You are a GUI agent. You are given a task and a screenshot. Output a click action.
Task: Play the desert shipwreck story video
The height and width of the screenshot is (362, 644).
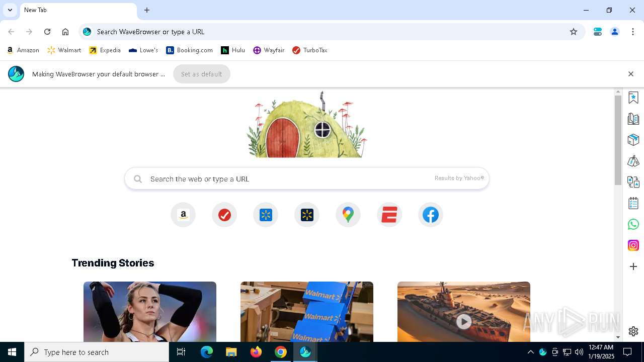click(464, 321)
